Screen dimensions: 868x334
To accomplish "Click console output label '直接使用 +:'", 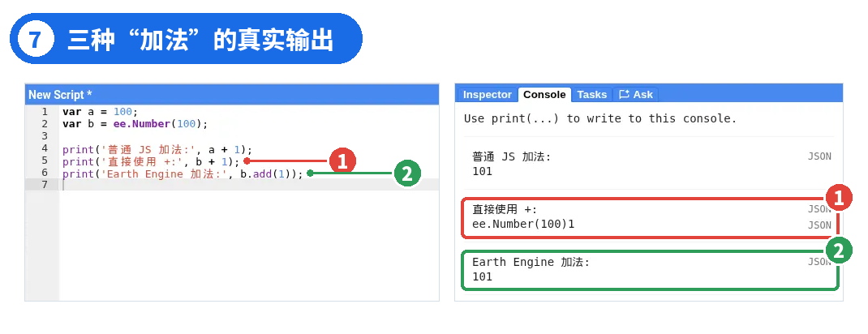I will (x=505, y=209).
